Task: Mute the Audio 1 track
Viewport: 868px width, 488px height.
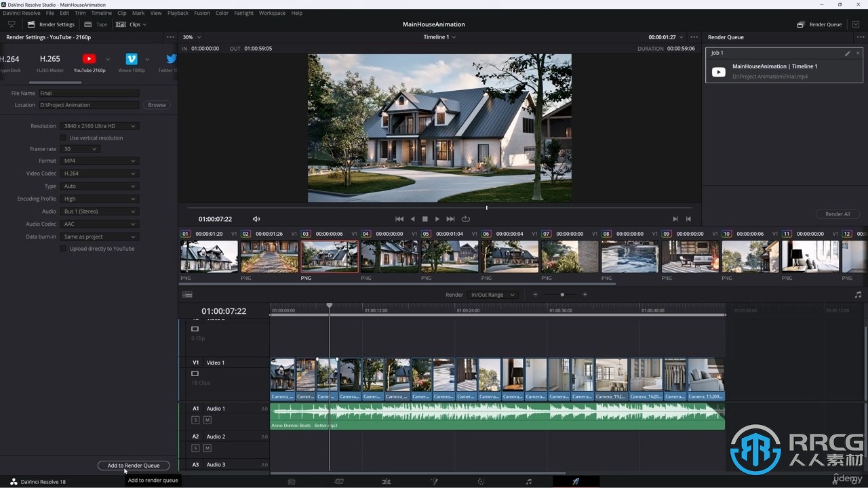Action: [208, 420]
